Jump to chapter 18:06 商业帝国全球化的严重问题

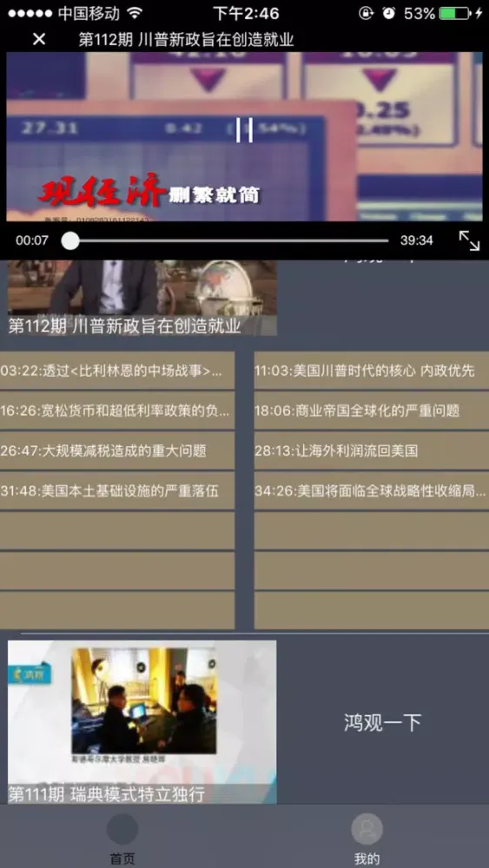click(x=372, y=411)
